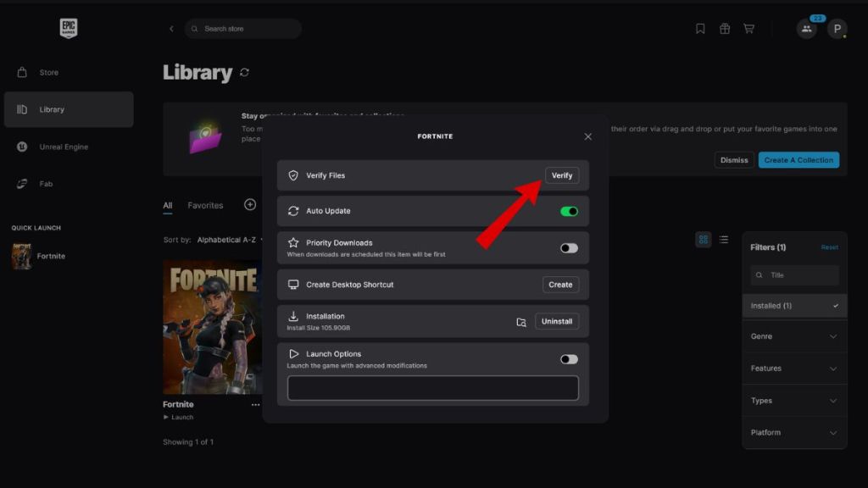This screenshot has height=488, width=868.
Task: Click the Verify button
Action: (562, 175)
